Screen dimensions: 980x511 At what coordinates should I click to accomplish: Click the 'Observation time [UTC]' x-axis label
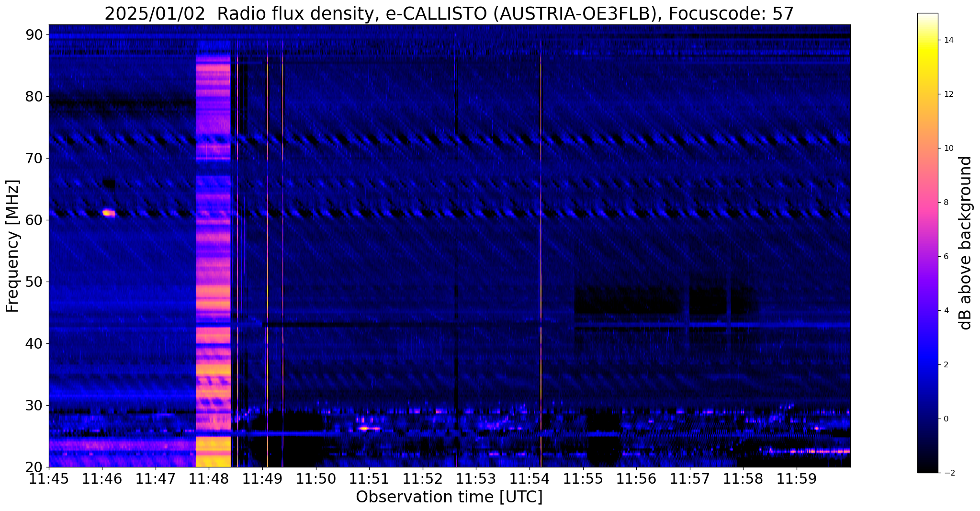[449, 497]
